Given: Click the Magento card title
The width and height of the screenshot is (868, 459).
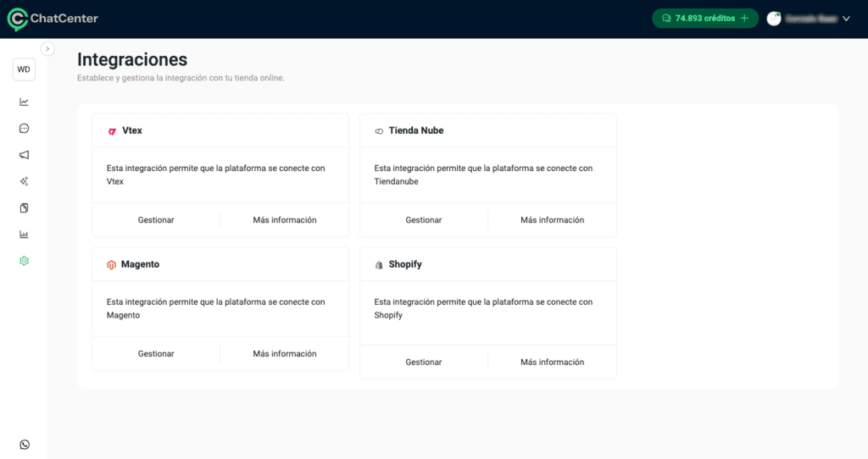Looking at the screenshot, I should tap(140, 264).
